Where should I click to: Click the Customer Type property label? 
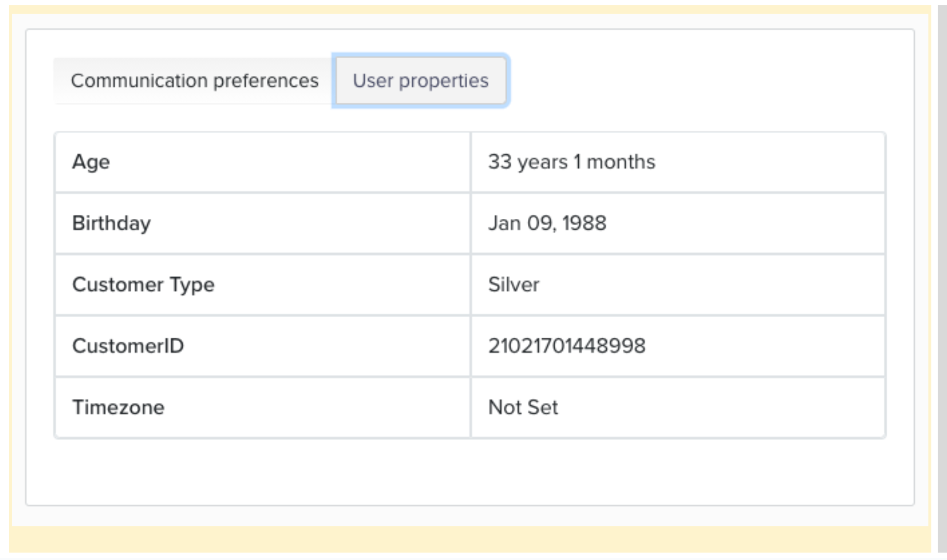point(143,284)
